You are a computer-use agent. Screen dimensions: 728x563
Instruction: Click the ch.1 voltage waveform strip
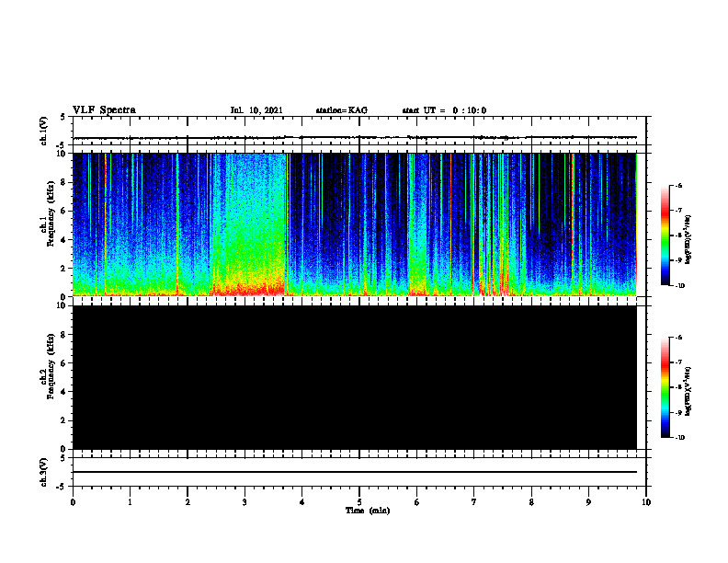359,131
